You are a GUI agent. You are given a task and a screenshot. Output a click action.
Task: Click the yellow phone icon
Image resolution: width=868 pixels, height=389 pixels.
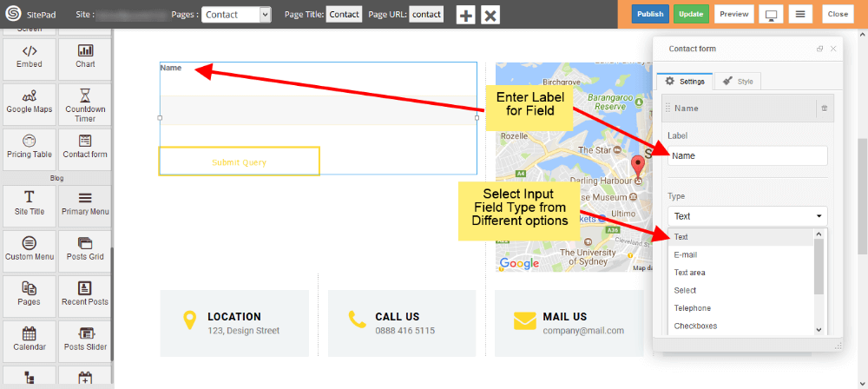point(357,320)
